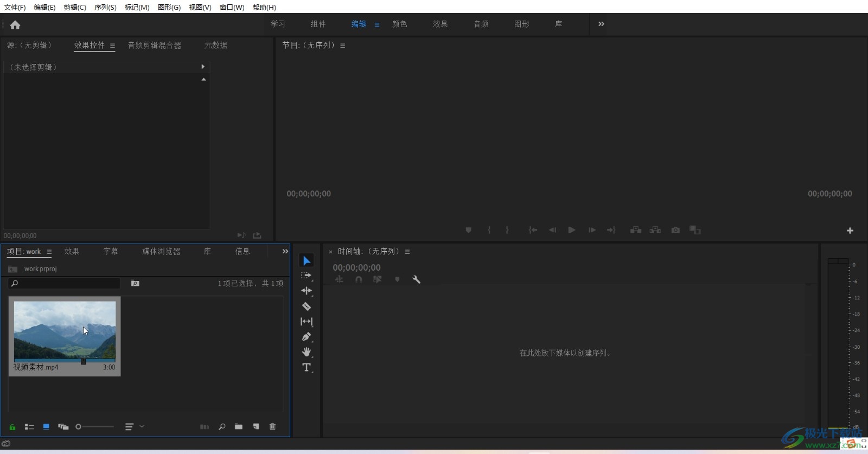The width and height of the screenshot is (868, 454).
Task: Go to In point in program monitor
Action: [533, 230]
